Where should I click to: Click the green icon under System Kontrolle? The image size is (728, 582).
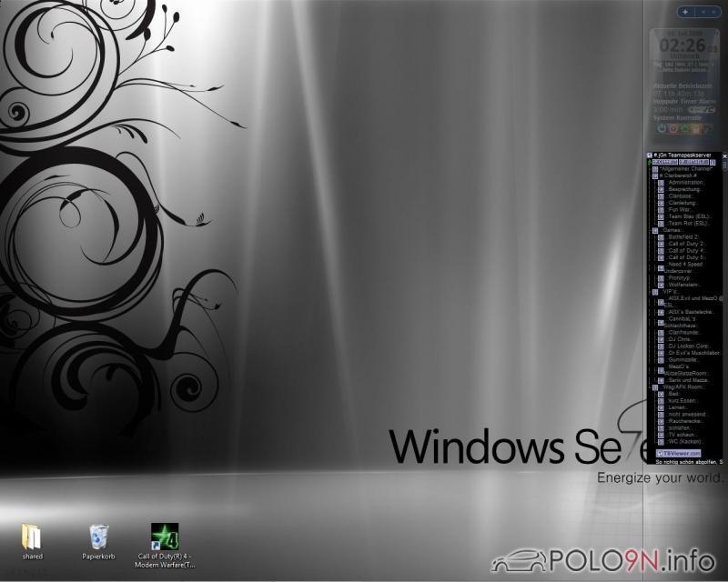[682, 128]
